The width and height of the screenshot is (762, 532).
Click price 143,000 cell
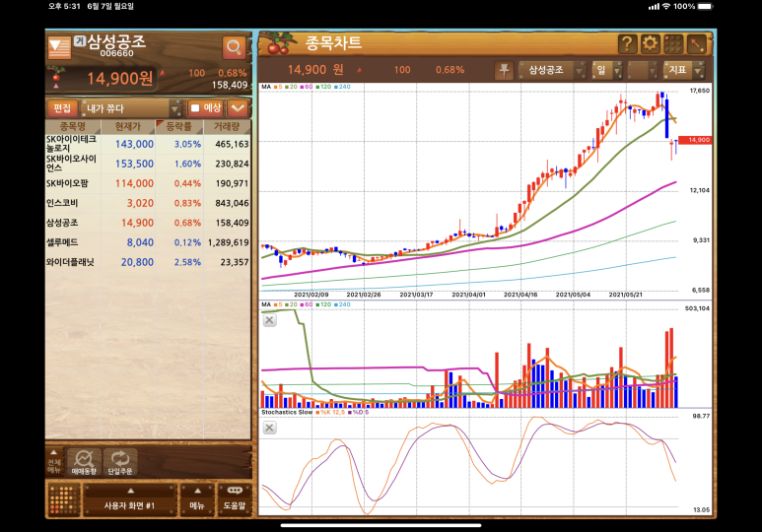point(134,144)
